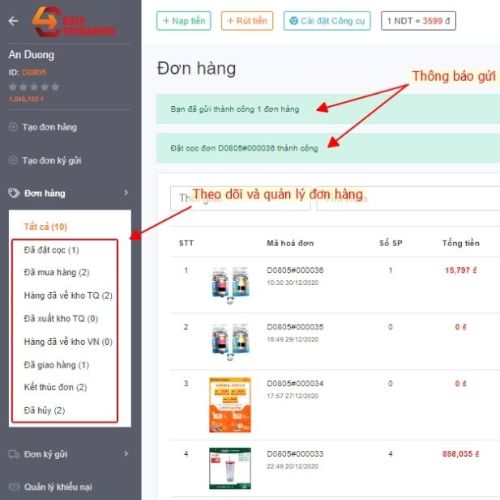Click the icon beside Quản lý khiếu nại

click(14, 487)
